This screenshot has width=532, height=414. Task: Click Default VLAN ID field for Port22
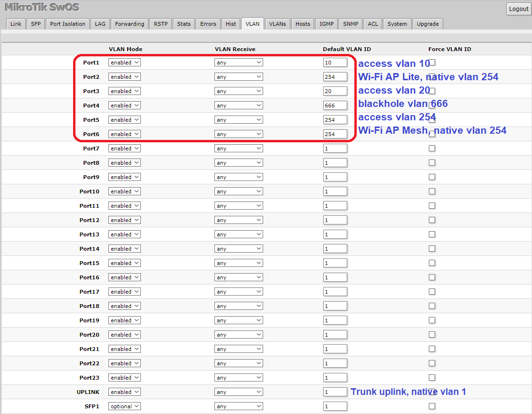pos(335,363)
